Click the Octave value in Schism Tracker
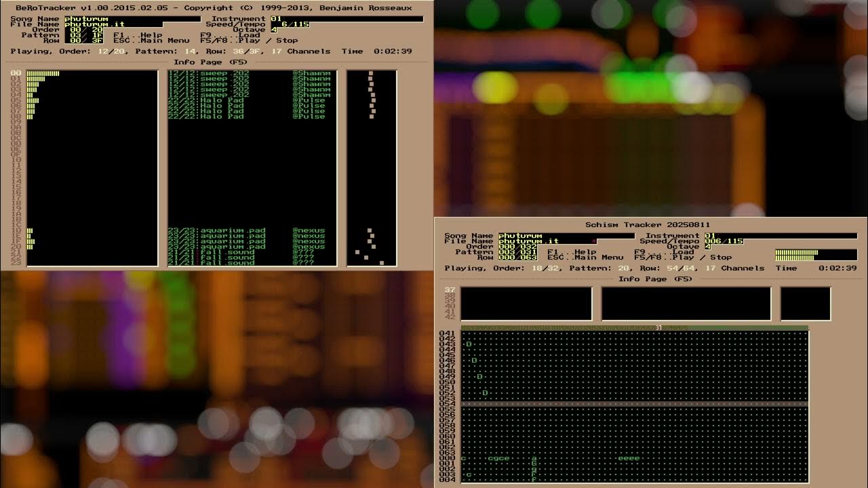 [x=707, y=247]
